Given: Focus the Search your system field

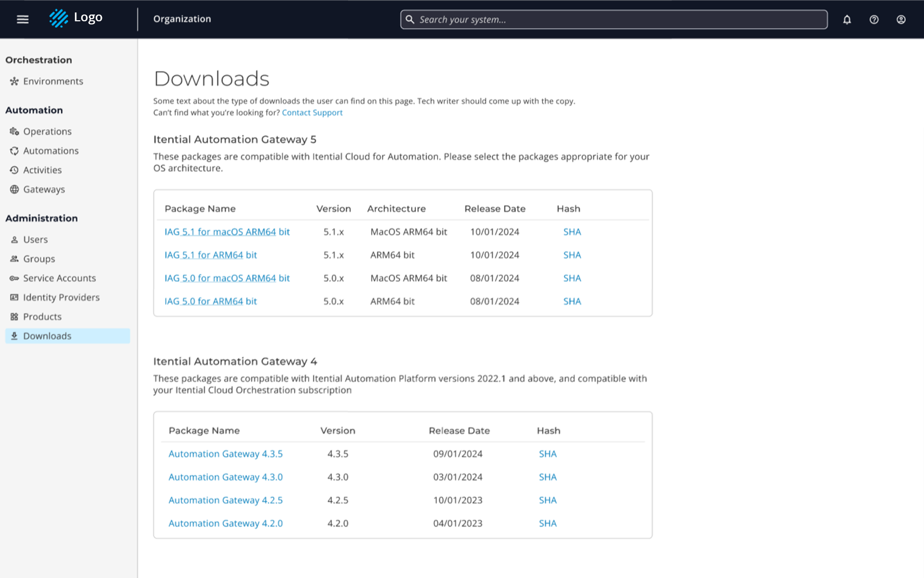Looking at the screenshot, I should coord(614,19).
